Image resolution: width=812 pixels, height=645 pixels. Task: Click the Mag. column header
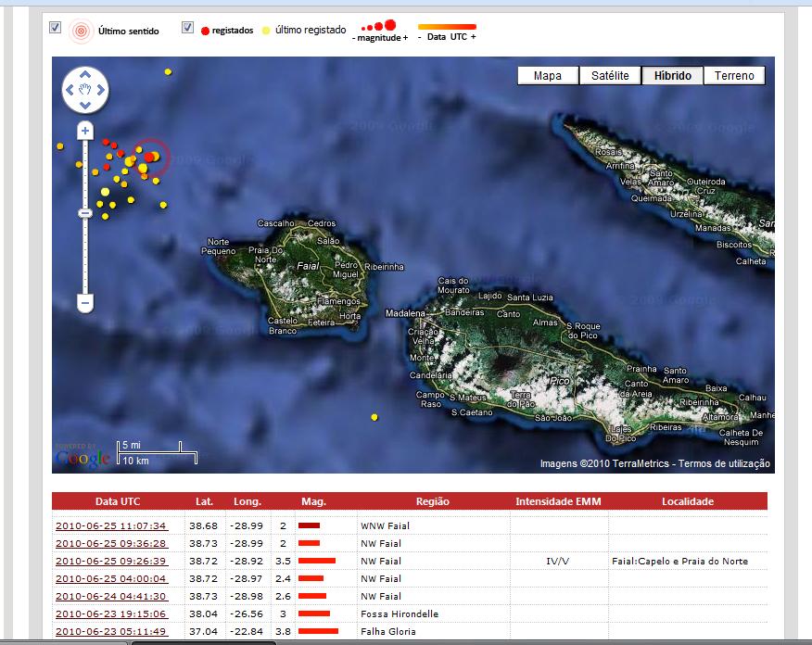click(x=314, y=501)
